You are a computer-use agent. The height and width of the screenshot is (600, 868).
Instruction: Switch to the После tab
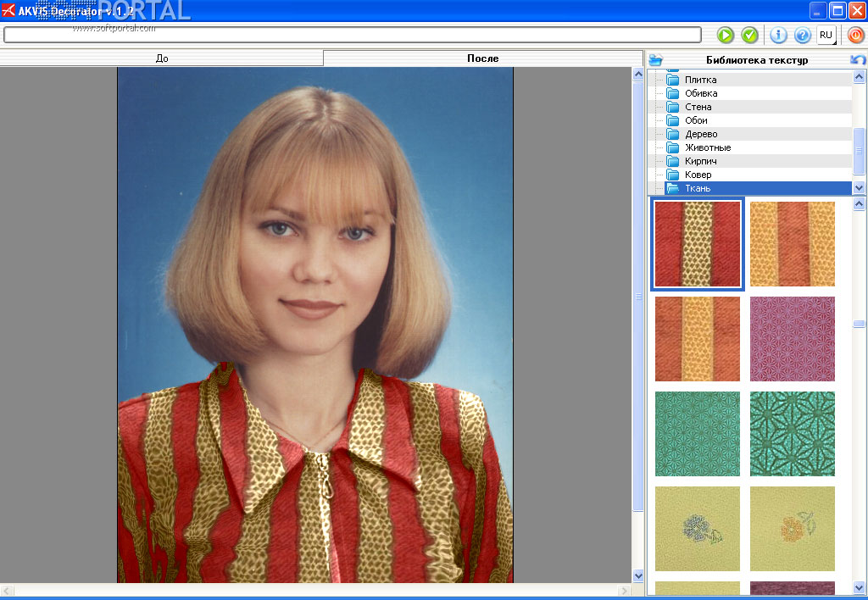[x=482, y=58]
